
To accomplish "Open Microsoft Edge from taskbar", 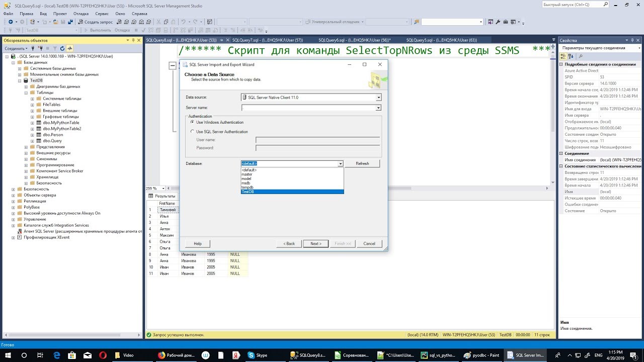I will [56, 355].
